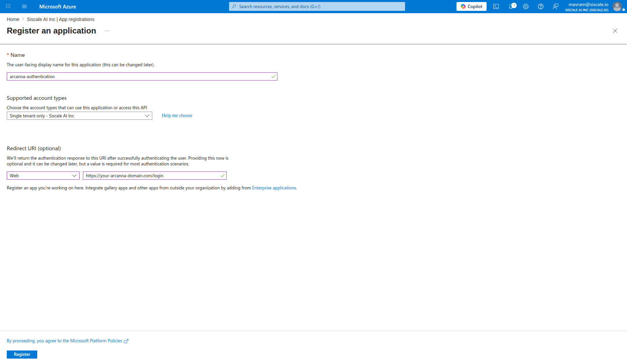Click the 'Supported account types' heading
This screenshot has height=364, width=627.
point(37,98)
